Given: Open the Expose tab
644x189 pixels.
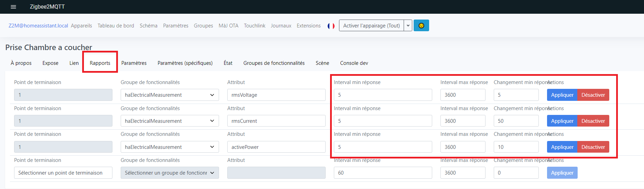Looking at the screenshot, I should point(51,63).
